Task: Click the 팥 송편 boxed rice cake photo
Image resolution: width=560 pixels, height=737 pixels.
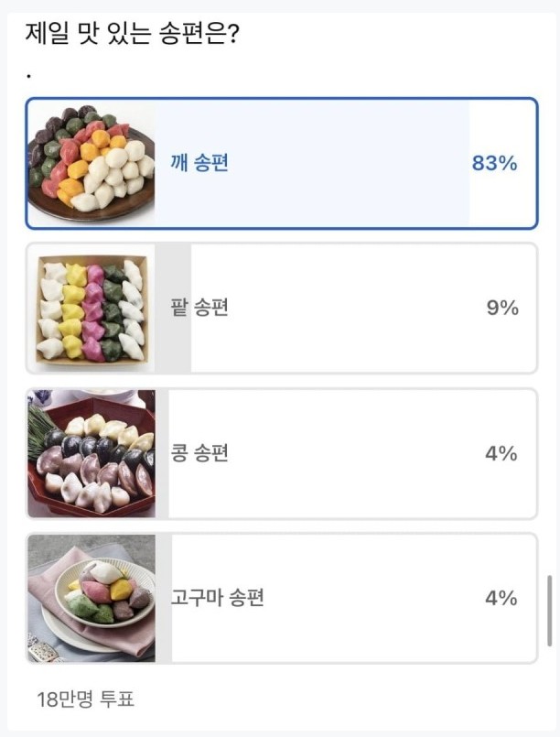Action: (x=92, y=309)
